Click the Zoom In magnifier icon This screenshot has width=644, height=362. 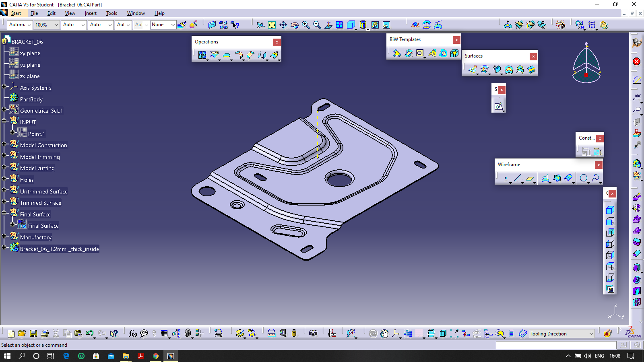306,25
